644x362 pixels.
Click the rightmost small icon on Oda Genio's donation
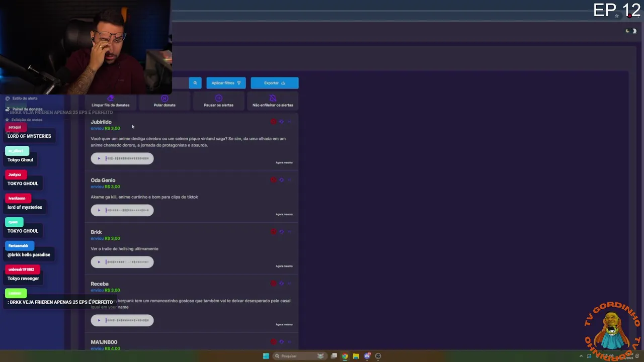pyautogui.click(x=289, y=180)
